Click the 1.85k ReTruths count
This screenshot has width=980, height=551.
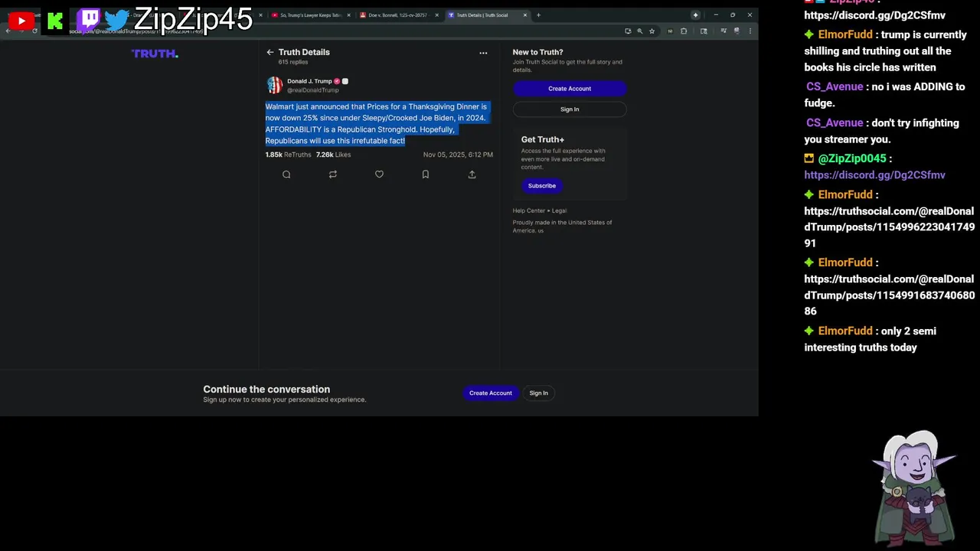tap(288, 155)
